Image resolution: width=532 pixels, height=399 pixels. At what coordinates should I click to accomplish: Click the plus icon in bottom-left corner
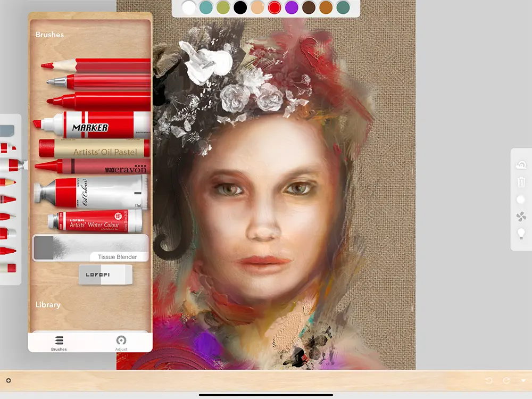pos(8,380)
